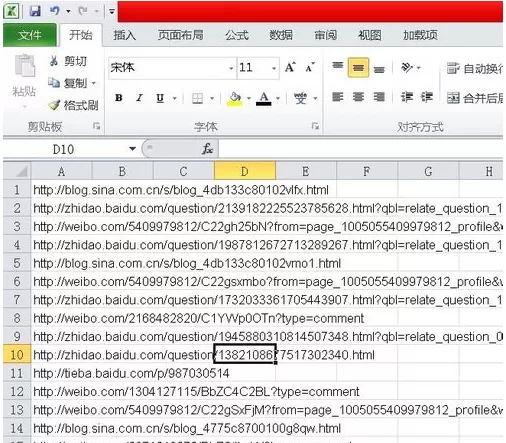The height and width of the screenshot is (443, 506).
Task: Click the Select All corner triangle
Action: coord(17,171)
